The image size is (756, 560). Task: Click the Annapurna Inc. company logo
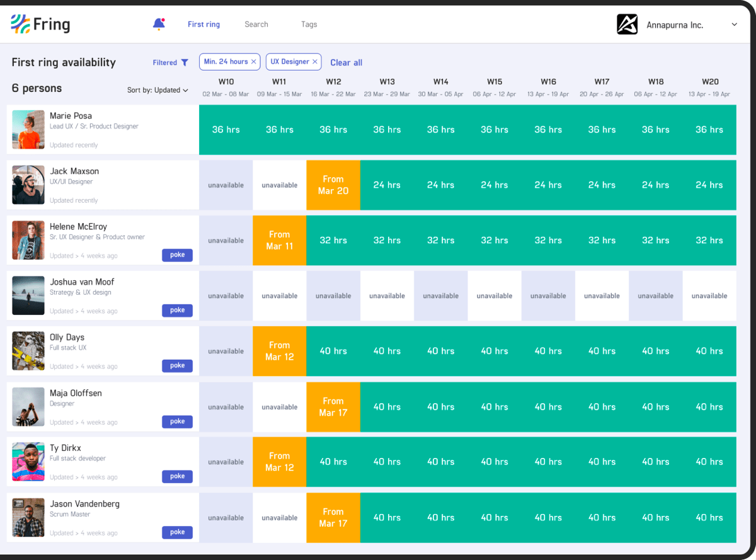(x=627, y=24)
